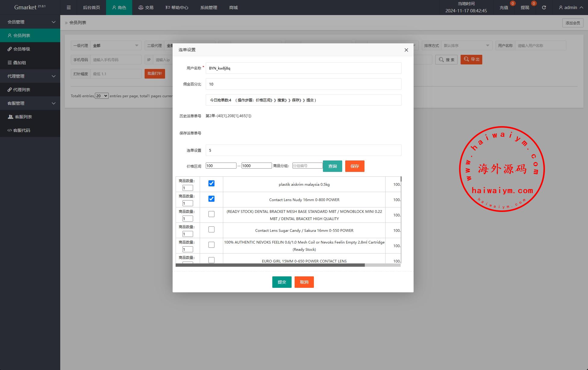The image size is (588, 370).
Task: Close the 连单设置 dialog with X
Action: click(406, 50)
